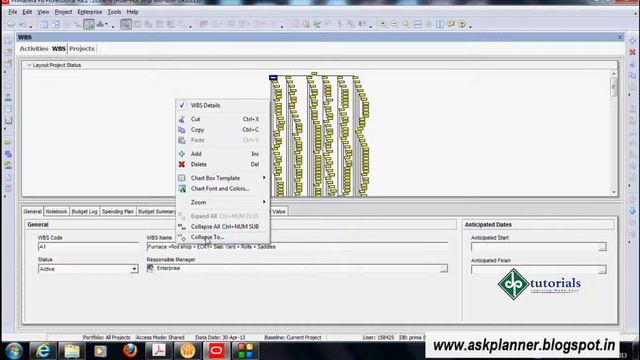Choose Collapse To... in context menu
The height and width of the screenshot is (360, 640).
(x=223, y=237)
